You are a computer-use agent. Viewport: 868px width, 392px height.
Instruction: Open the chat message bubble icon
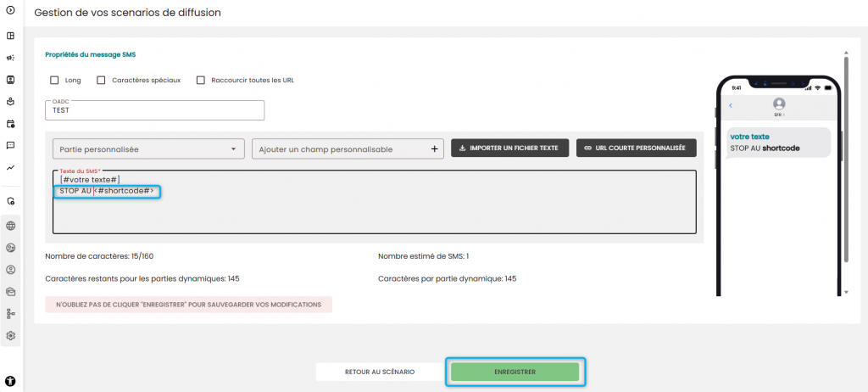pyautogui.click(x=10, y=145)
